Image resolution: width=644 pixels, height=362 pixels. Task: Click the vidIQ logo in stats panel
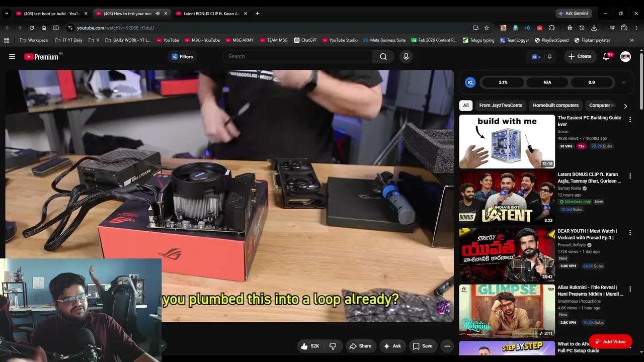470,82
